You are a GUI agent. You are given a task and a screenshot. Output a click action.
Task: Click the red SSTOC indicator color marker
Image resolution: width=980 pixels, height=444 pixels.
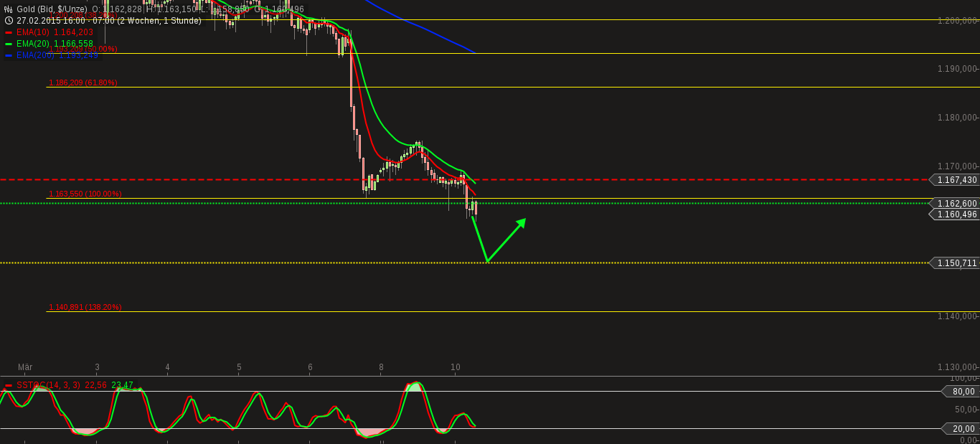pyautogui.click(x=9, y=385)
